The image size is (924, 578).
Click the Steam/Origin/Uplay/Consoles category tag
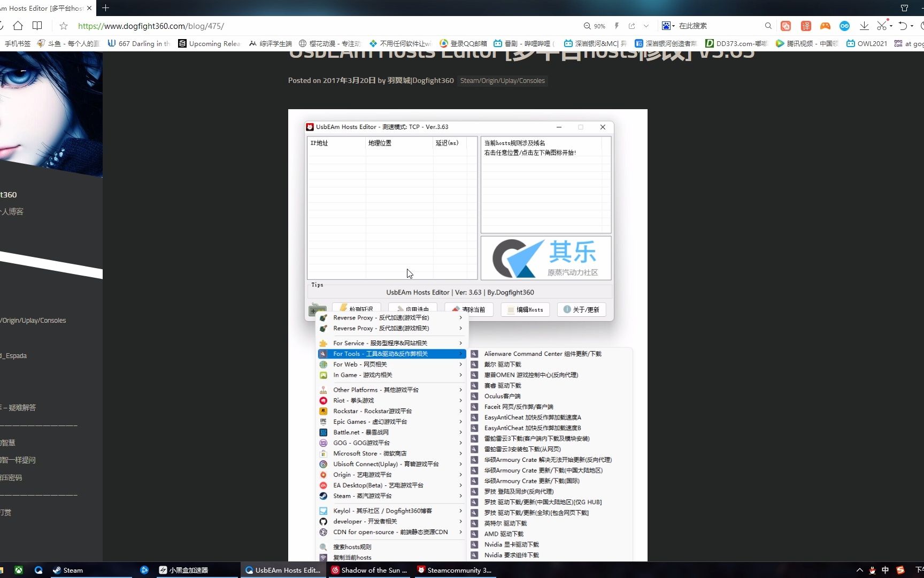pos(502,81)
